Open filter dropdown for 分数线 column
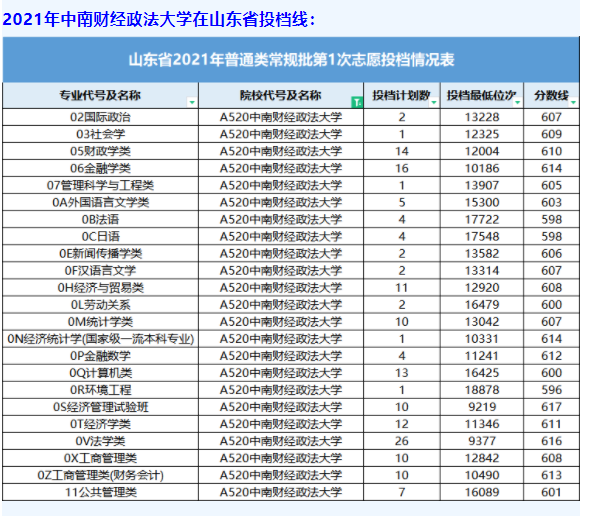Image resolution: width=589 pixels, height=516 pixels. pyautogui.click(x=573, y=102)
